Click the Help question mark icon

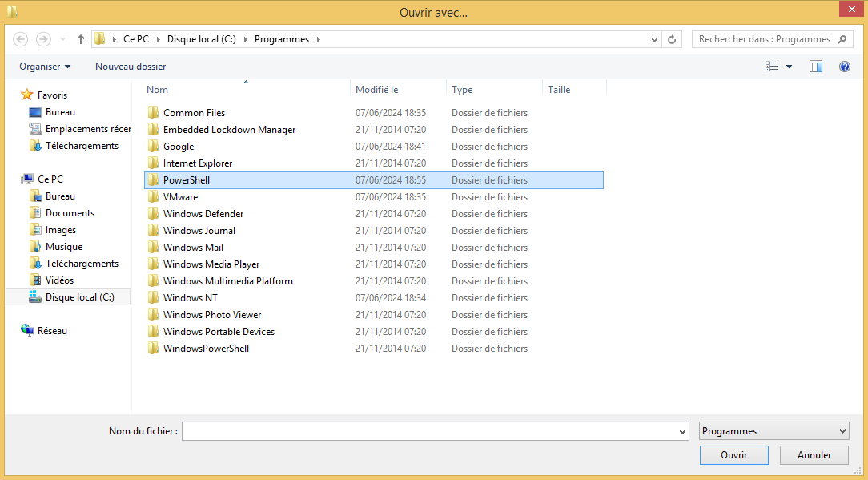[x=844, y=67]
